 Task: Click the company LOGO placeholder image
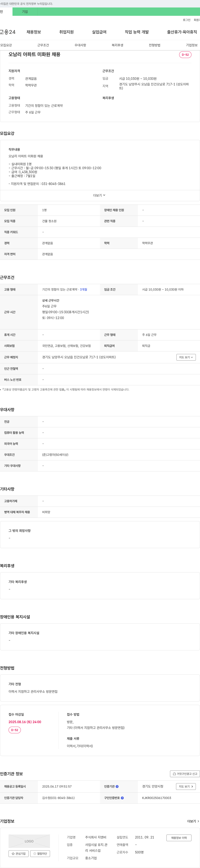(29, 841)
